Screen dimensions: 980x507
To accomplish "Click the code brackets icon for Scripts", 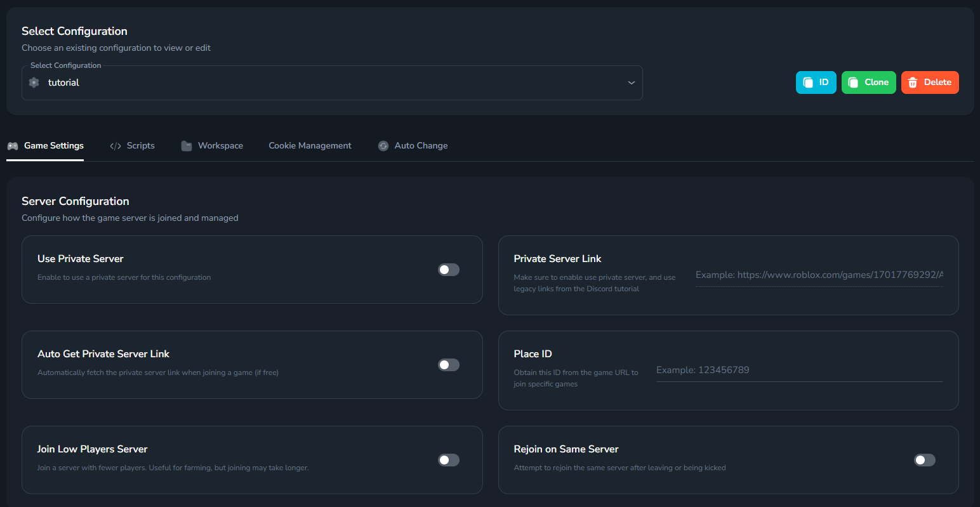I will coord(116,146).
